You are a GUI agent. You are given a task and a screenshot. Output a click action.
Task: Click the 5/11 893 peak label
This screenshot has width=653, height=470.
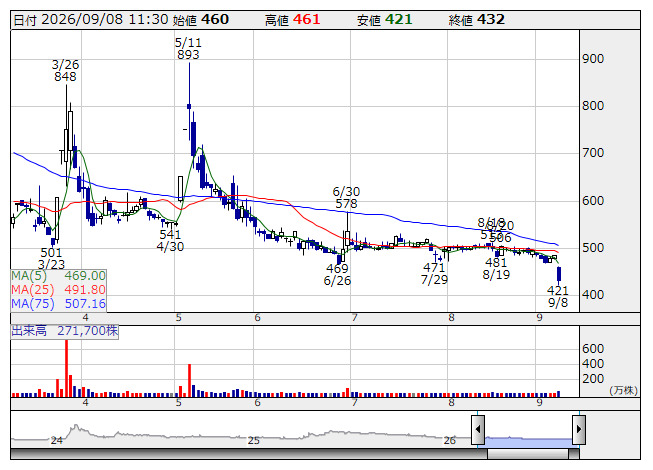click(x=188, y=49)
